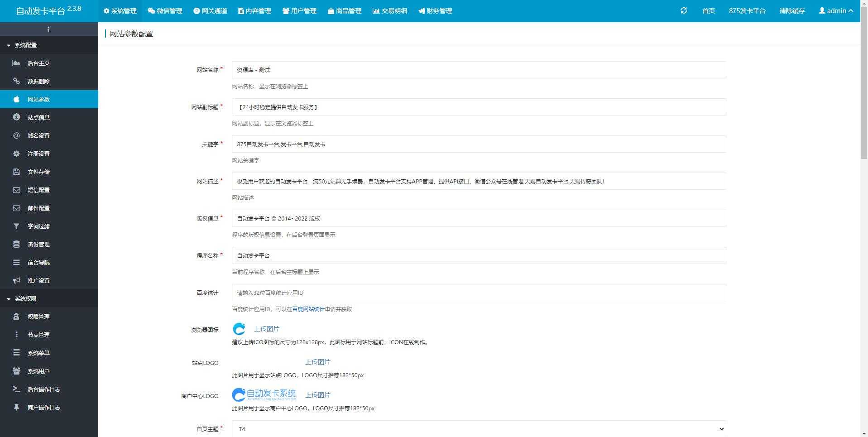Open the 商品管理 top menu
Viewport: 868px width, 437px height.
click(x=345, y=10)
